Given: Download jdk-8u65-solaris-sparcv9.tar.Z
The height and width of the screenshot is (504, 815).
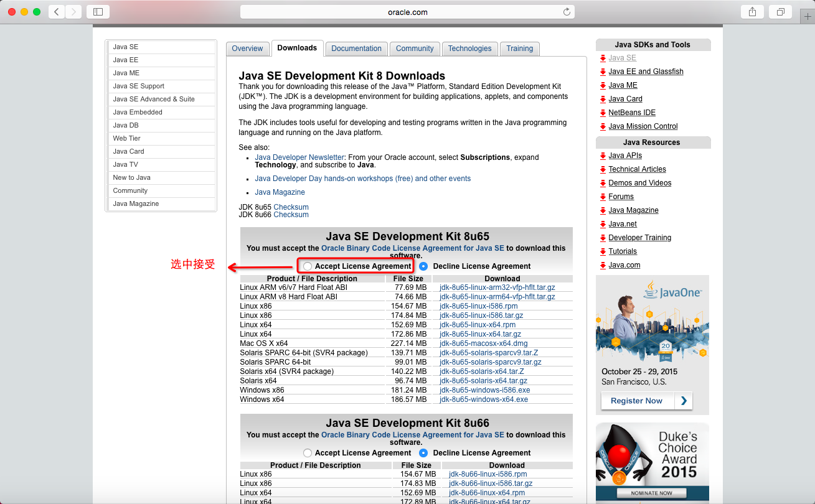Looking at the screenshot, I should tap(489, 353).
